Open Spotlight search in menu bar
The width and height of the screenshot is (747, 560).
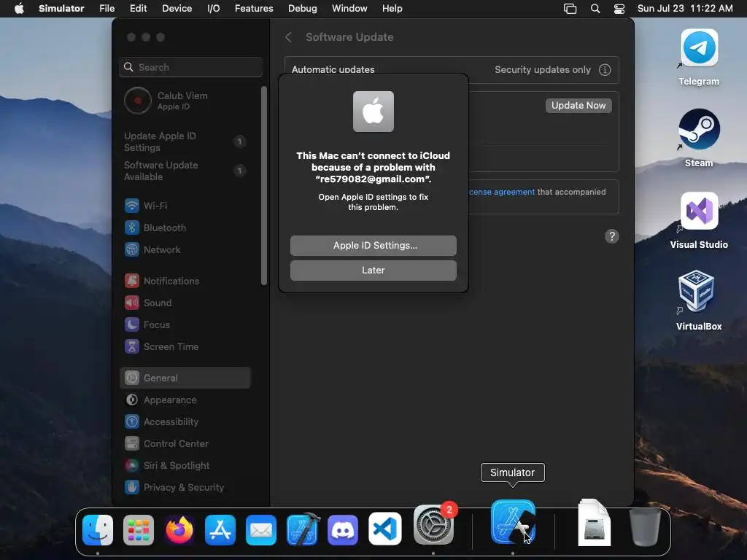595,9
